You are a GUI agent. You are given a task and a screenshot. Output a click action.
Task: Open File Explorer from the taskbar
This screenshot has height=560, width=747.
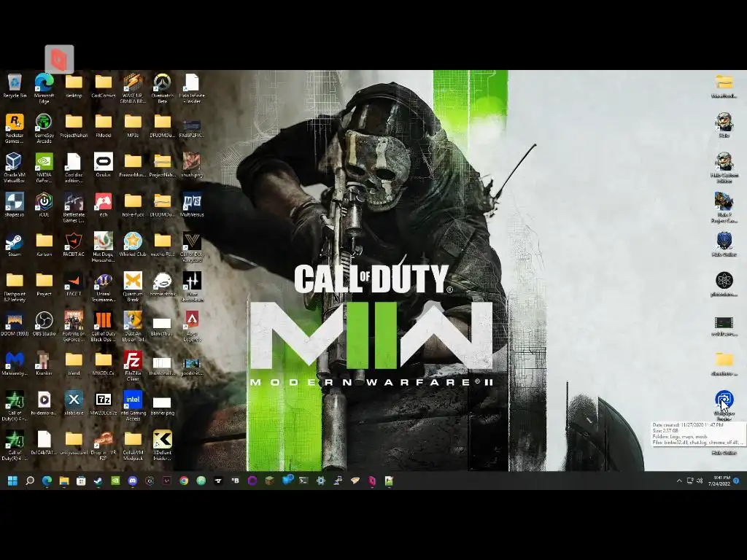pos(64,481)
